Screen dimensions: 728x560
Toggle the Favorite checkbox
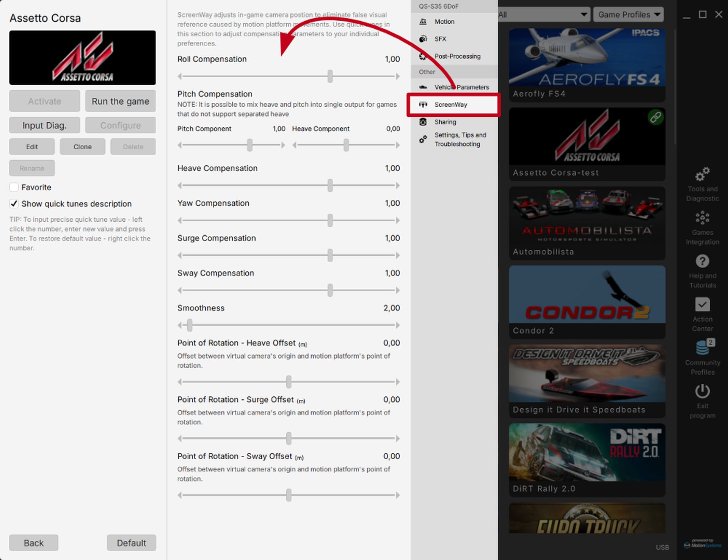click(x=14, y=187)
